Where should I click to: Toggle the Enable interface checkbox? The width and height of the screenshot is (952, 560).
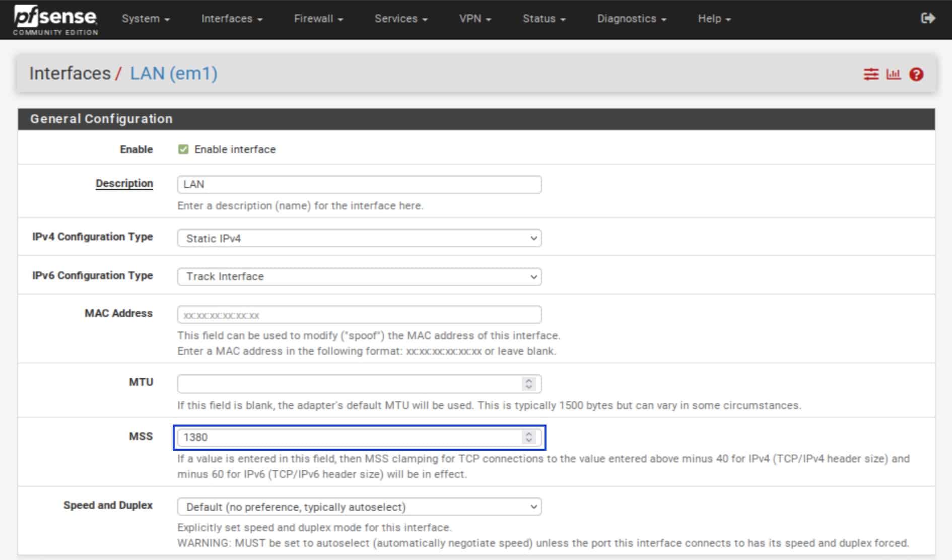[183, 150]
